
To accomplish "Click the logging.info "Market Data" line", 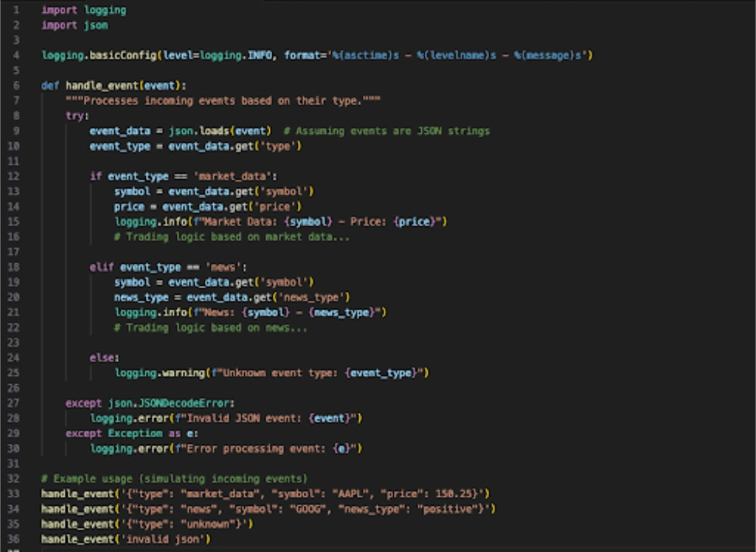I will pos(280,222).
